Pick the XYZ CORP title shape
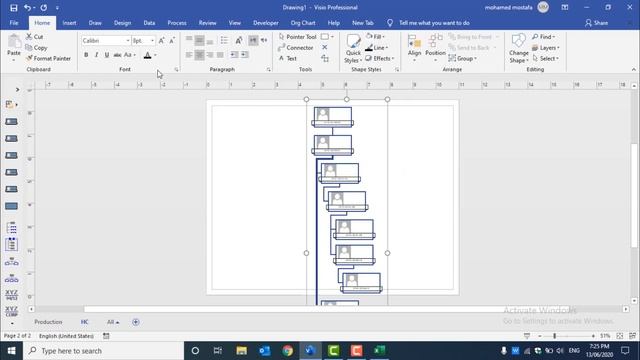The height and width of the screenshot is (360, 640). (x=11, y=311)
